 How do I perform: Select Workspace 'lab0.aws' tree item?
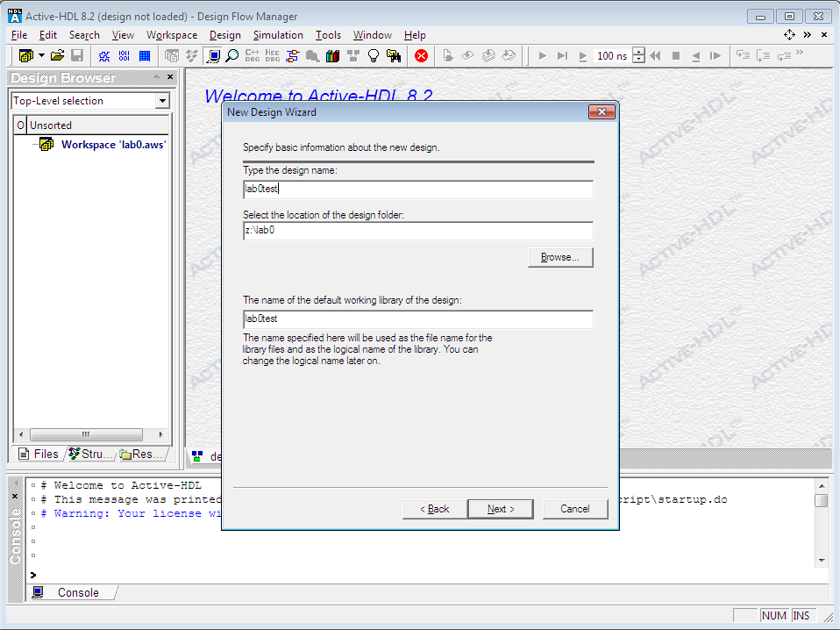click(x=113, y=144)
